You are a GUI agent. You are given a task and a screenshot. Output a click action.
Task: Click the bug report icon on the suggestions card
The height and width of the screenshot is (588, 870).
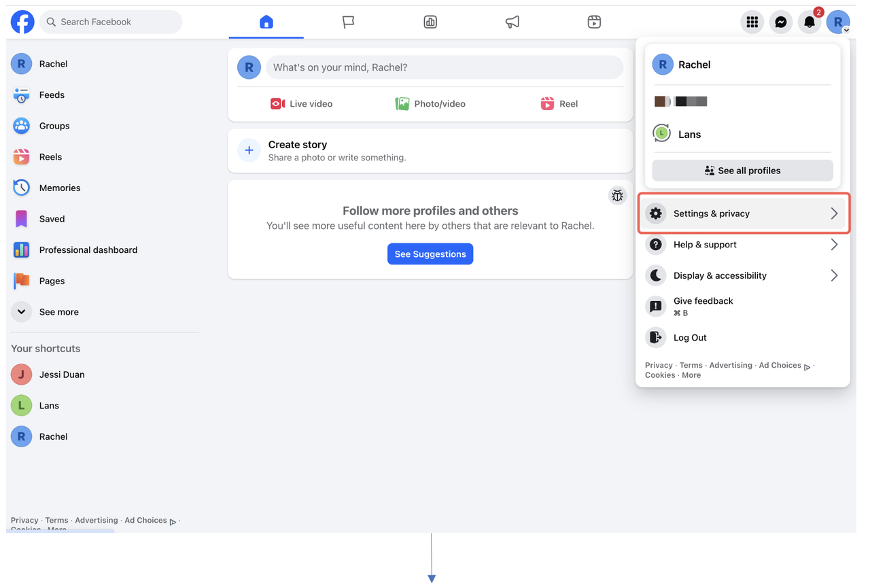617,195
